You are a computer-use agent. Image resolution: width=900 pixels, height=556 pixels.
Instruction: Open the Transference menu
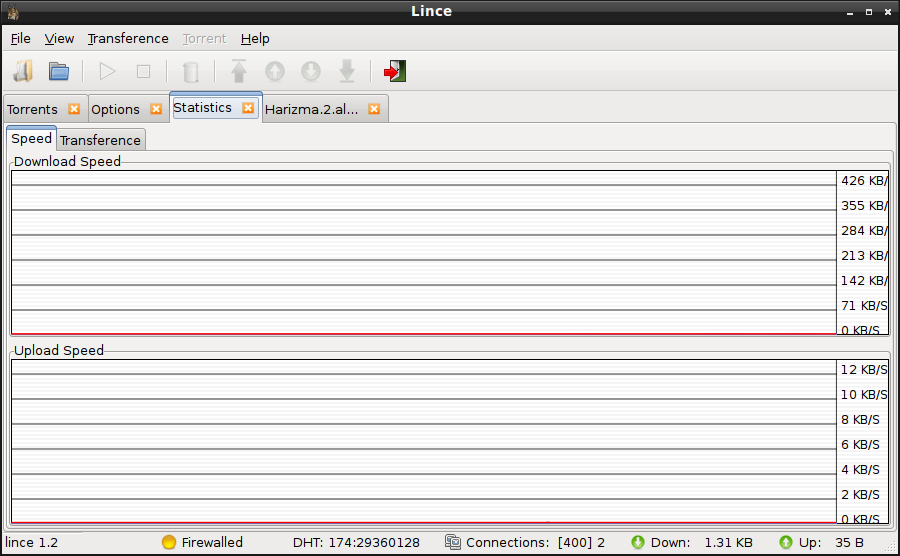[x=128, y=38]
